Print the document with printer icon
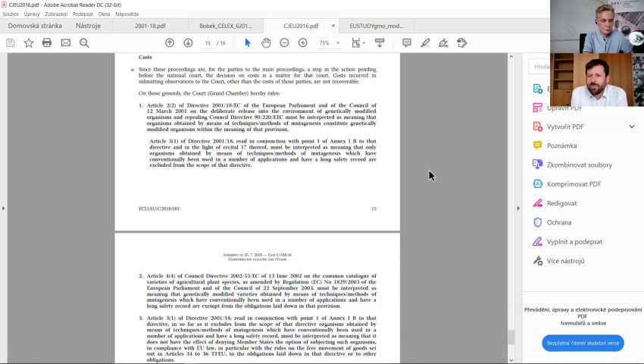The width and height of the screenshot is (644, 364). point(47,42)
